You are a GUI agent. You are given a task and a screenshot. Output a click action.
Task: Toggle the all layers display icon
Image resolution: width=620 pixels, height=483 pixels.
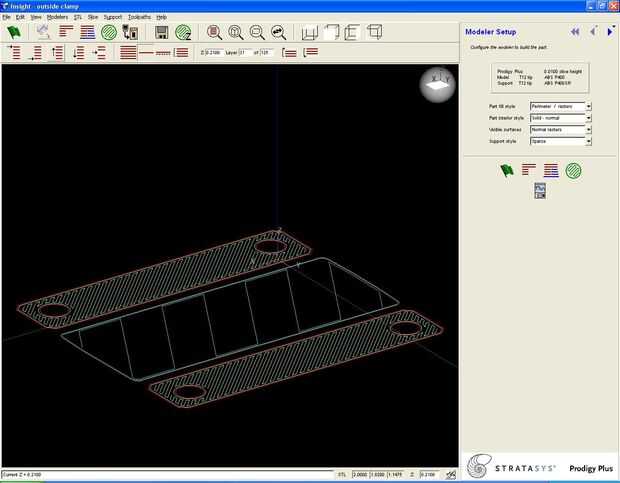128,52
